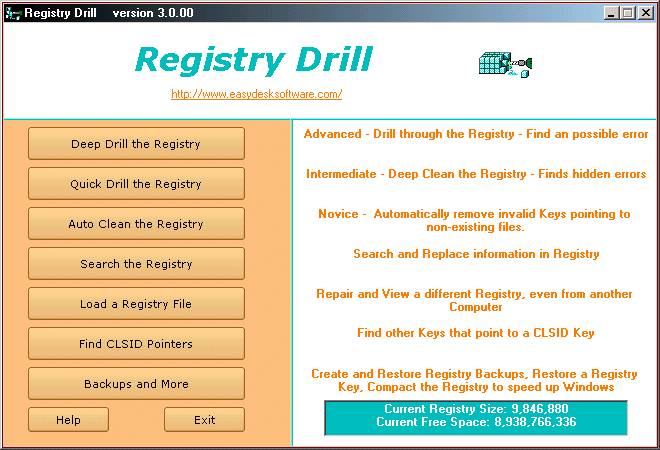Run Auto Clean the Registry
This screenshot has height=450, width=660.
coord(136,224)
